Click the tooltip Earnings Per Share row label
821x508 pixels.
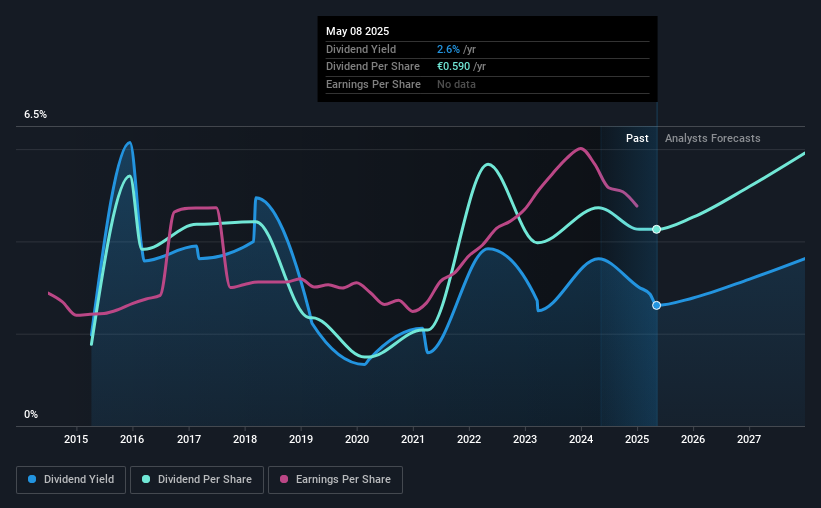point(373,84)
